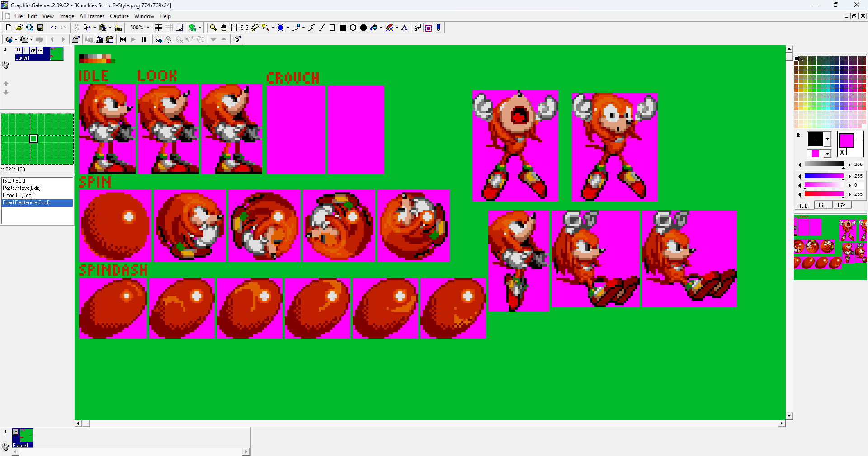
Task: Select Paste/Move(Edit) history entry
Action: click(37, 188)
